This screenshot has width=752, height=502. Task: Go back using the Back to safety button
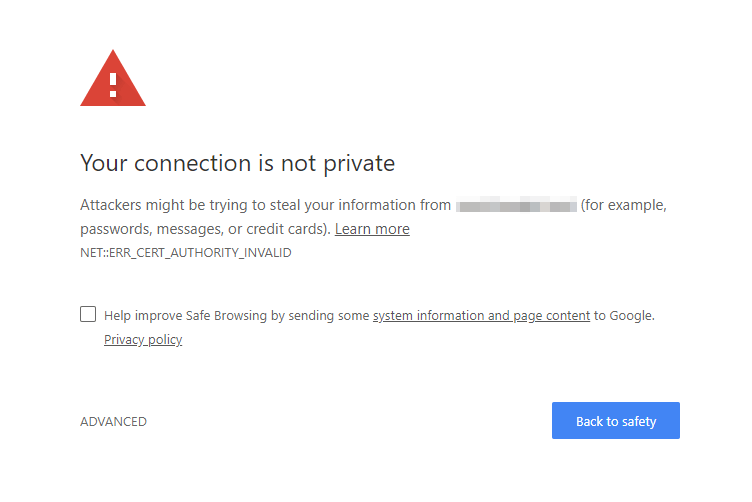[616, 420]
